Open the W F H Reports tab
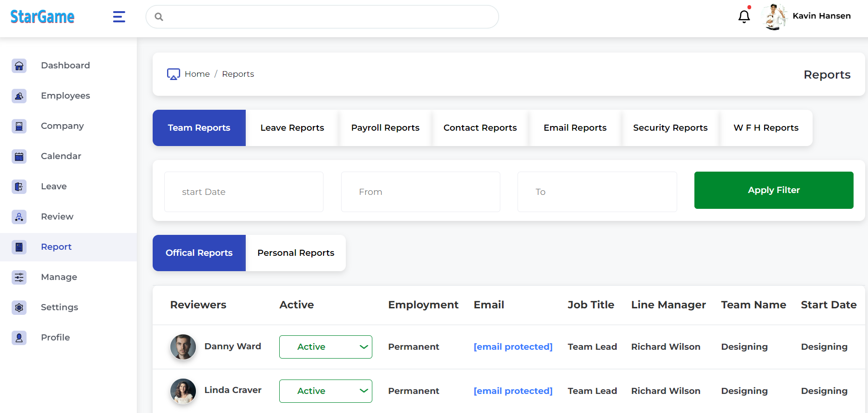Viewport: 868px width, 413px height. 766,128
